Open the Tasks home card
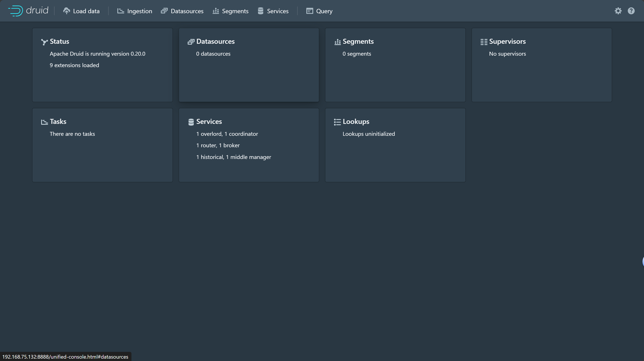Screen dimensions: 644x361 point(102,145)
